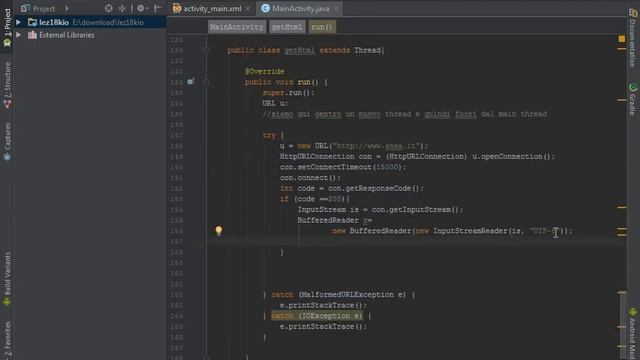Open the Documentation side panel

[633, 38]
